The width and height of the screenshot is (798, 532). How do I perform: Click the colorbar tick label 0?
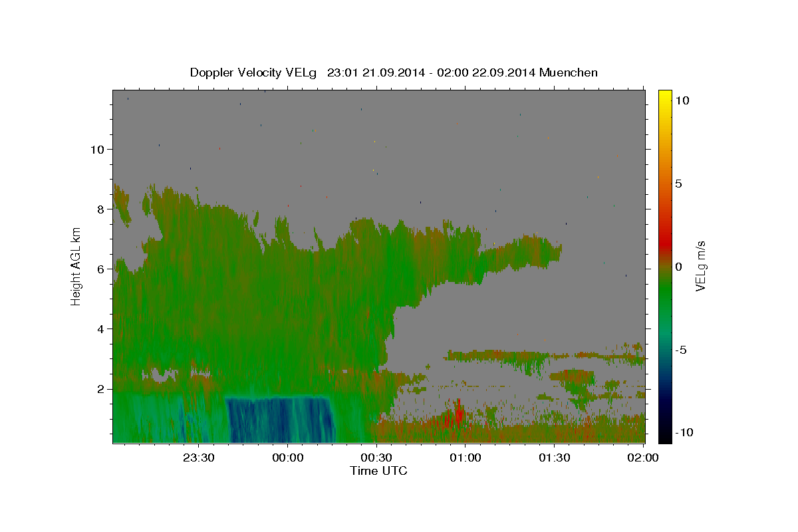[x=678, y=267]
